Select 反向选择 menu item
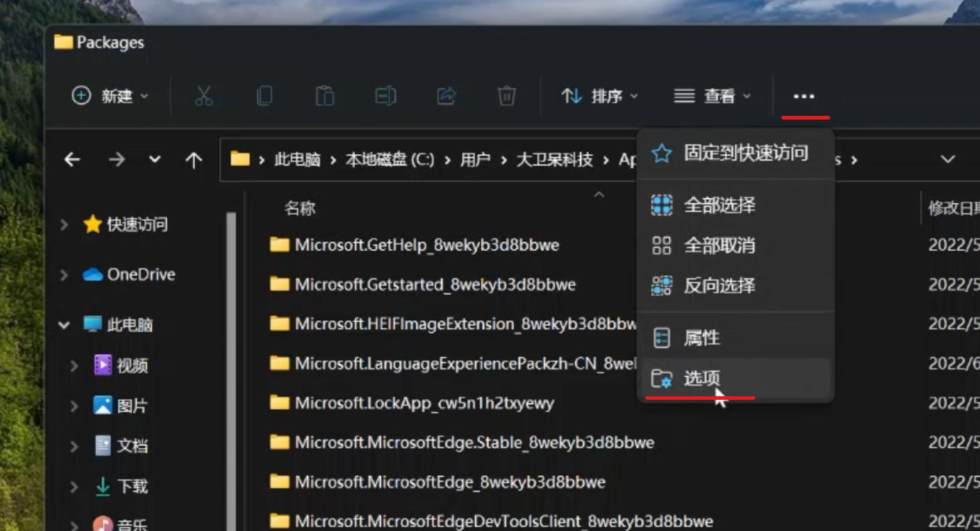Image resolution: width=980 pixels, height=531 pixels. [x=735, y=285]
